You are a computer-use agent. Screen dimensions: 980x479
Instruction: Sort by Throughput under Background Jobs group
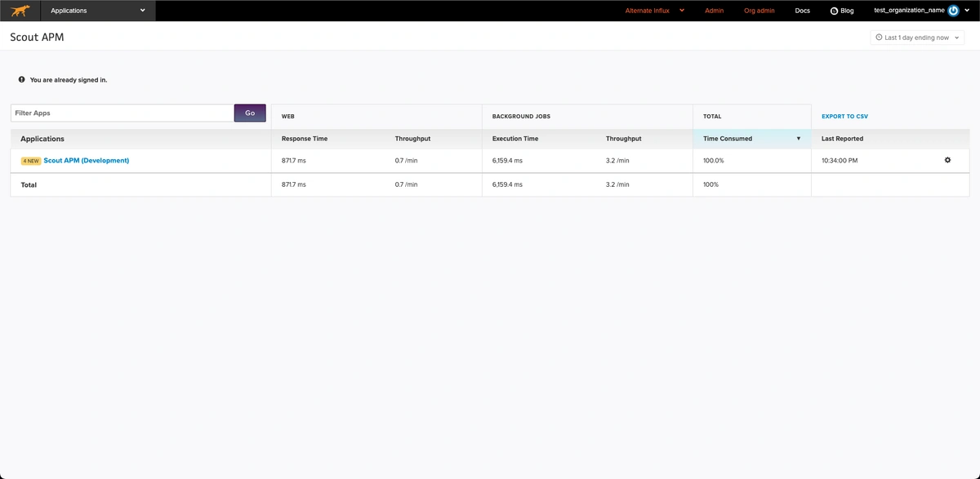[x=623, y=139]
